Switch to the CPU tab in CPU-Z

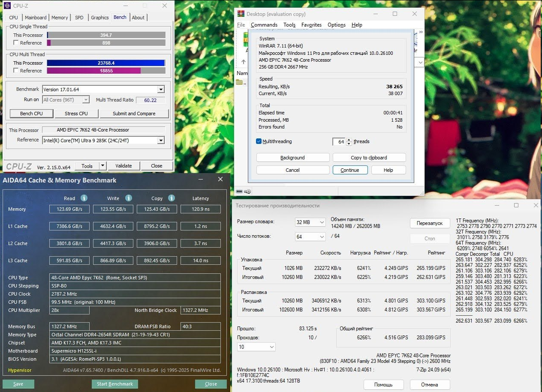point(13,18)
